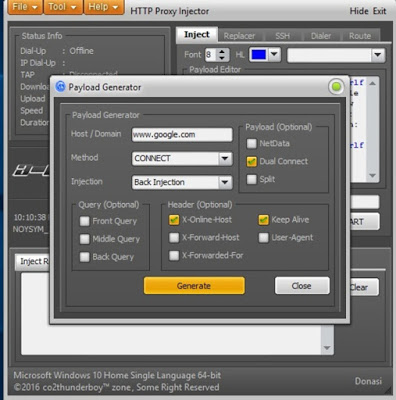
Task: Enable X-Forward-Host header
Action: click(x=174, y=238)
